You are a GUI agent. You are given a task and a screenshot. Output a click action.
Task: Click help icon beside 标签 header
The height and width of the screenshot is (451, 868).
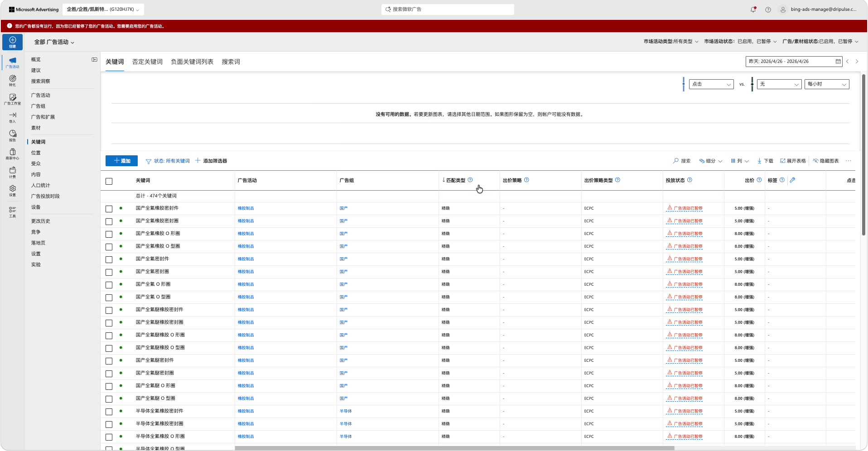coord(782,180)
